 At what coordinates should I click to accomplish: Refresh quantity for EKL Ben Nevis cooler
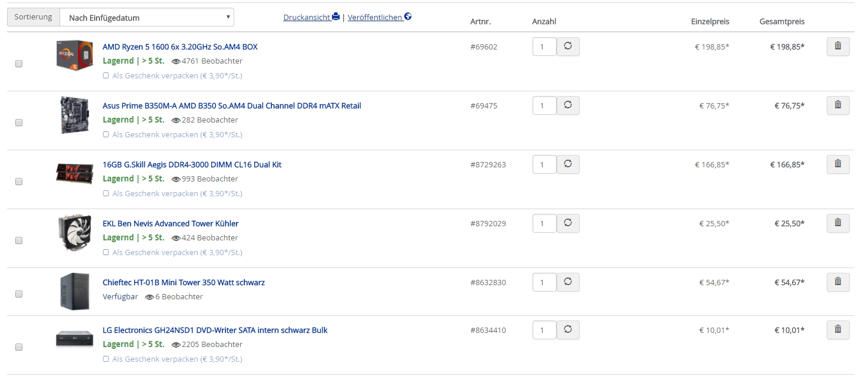[x=568, y=223]
